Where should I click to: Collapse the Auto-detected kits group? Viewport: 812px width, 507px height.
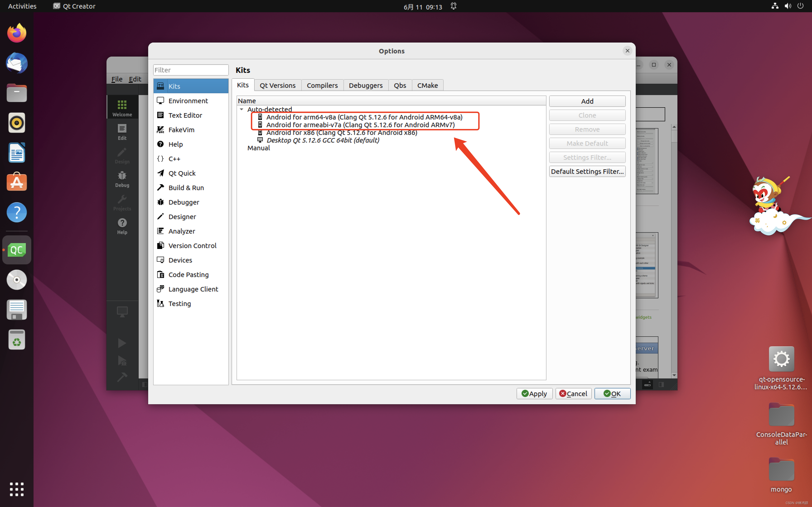pyautogui.click(x=242, y=109)
